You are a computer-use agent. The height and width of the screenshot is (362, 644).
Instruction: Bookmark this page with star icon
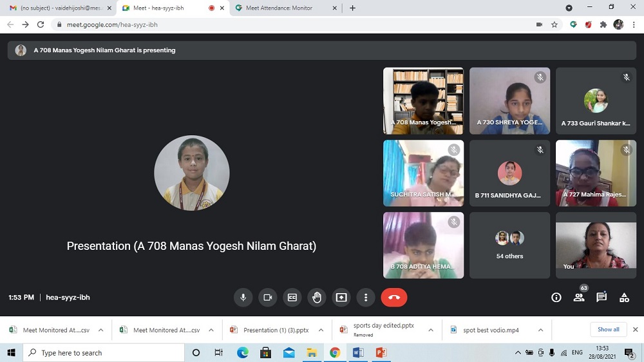pos(554,24)
